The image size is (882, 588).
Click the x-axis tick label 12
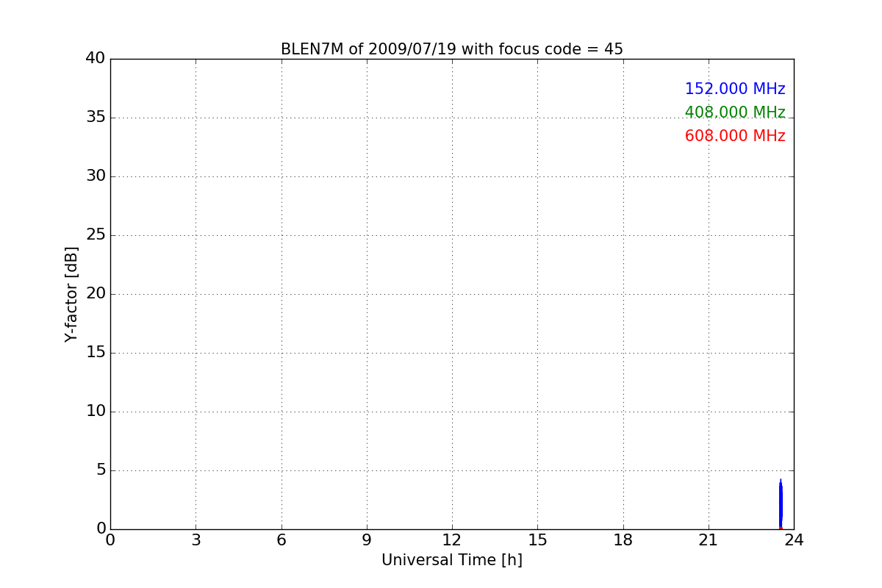coord(452,540)
